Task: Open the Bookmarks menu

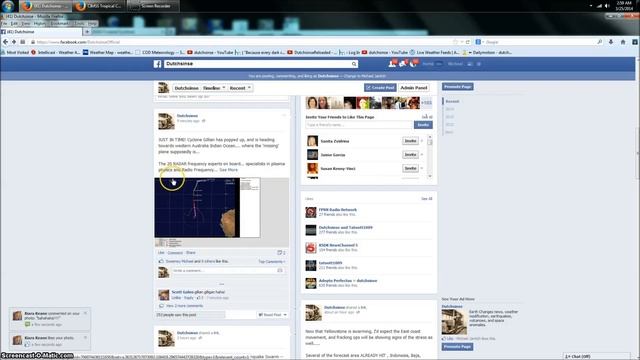Action: 60,24
